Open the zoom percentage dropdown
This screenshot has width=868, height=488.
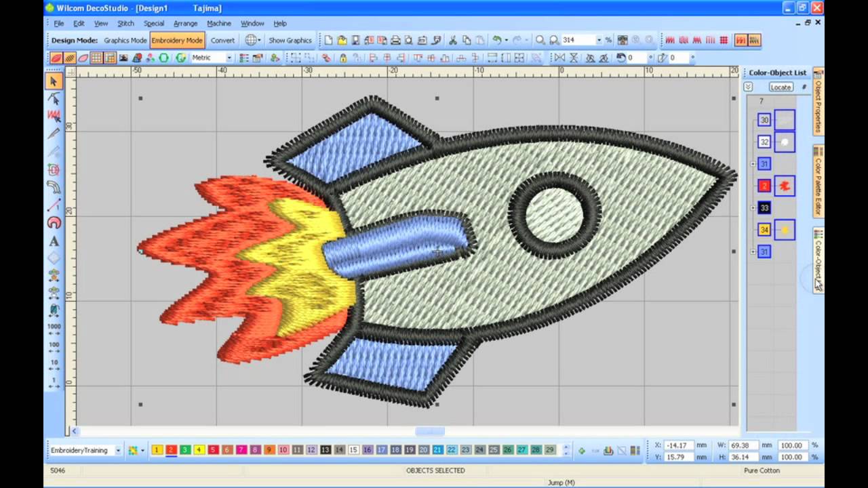[x=601, y=40]
